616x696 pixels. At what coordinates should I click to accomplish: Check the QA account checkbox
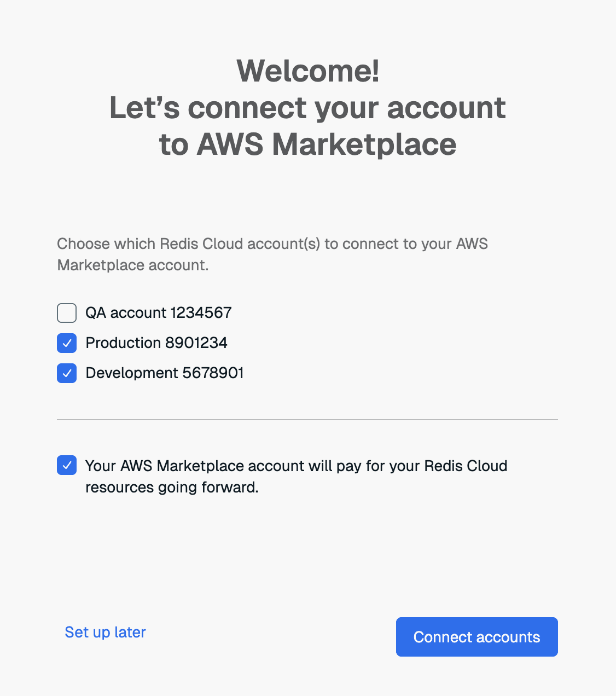(67, 313)
